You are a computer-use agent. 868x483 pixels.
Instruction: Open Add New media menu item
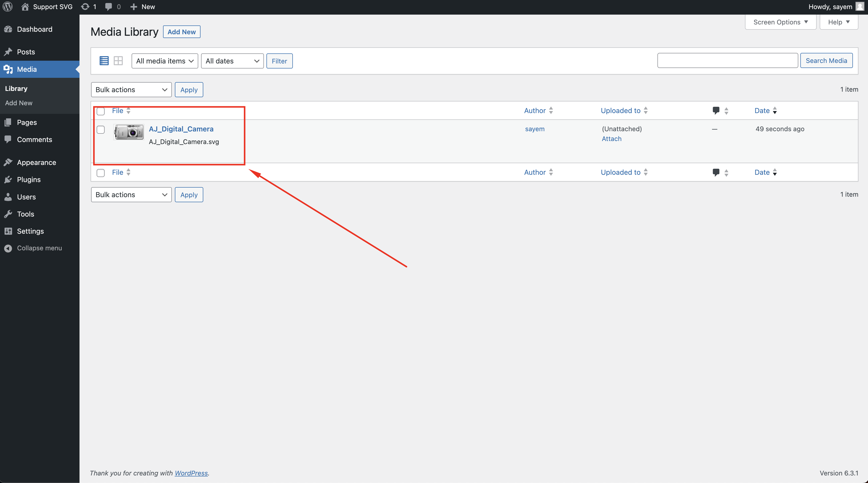point(18,102)
